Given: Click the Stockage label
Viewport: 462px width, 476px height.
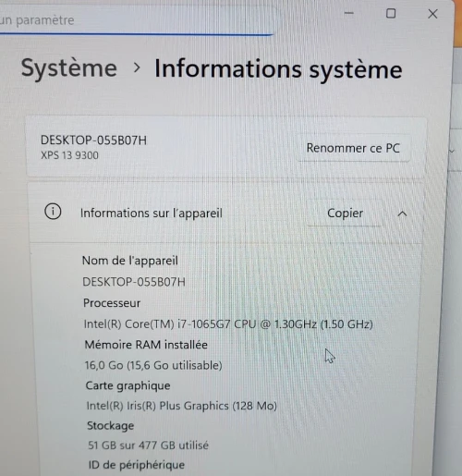Looking at the screenshot, I should click(x=111, y=426).
